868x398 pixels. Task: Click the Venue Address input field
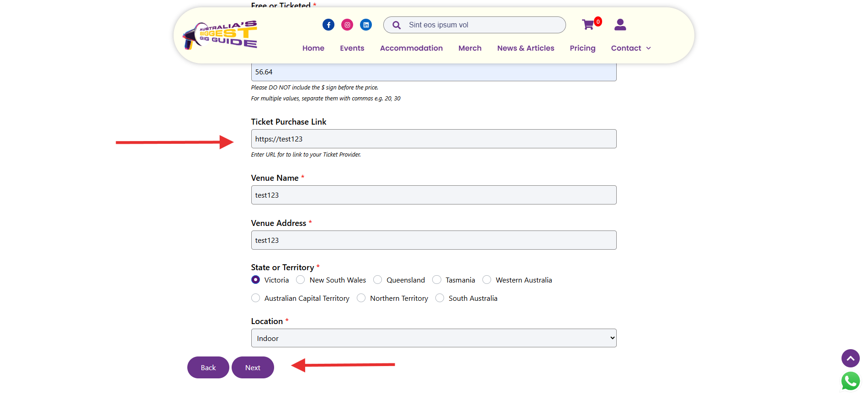434,240
